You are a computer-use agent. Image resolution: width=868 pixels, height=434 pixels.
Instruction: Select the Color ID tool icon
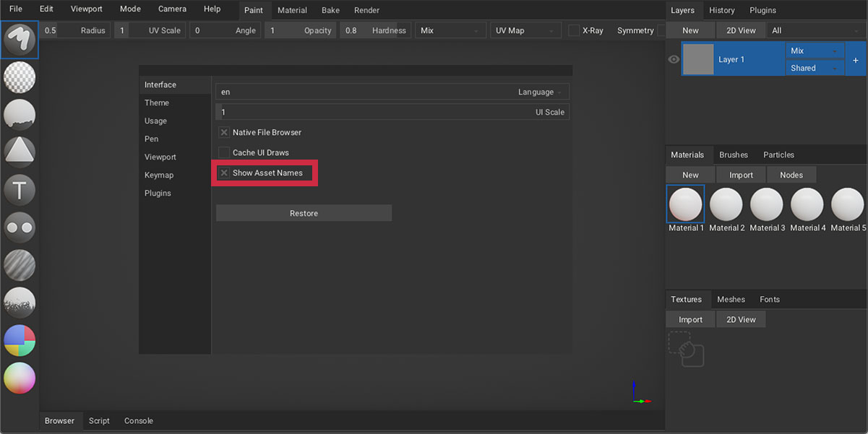point(20,340)
